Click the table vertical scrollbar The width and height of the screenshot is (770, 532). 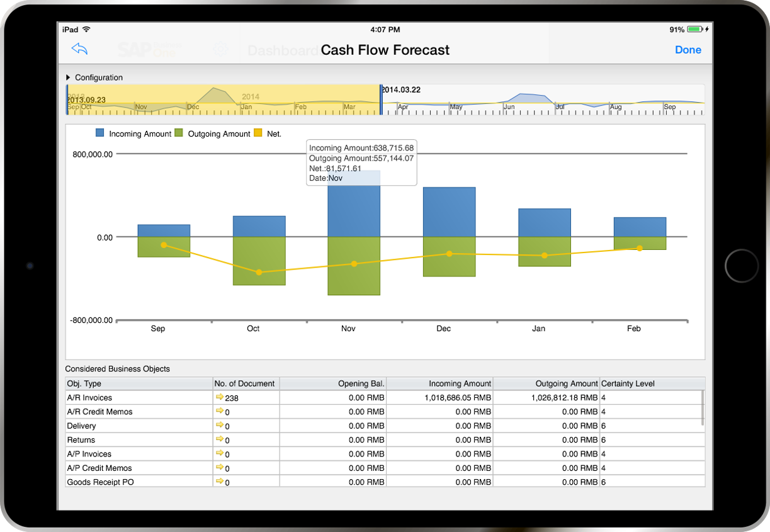point(703,408)
